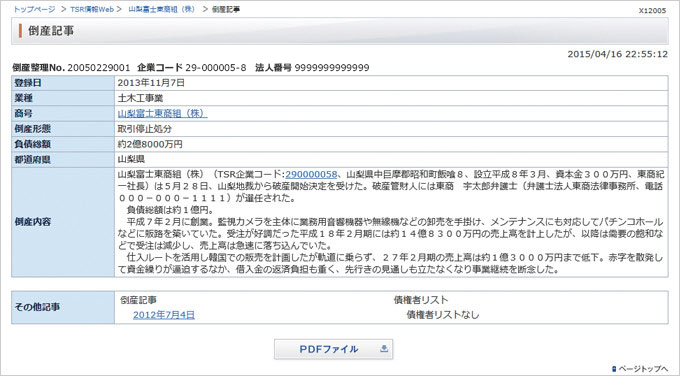Click 倒産記事 label in その他記事 section
This screenshot has height=376, width=680.
(x=138, y=300)
